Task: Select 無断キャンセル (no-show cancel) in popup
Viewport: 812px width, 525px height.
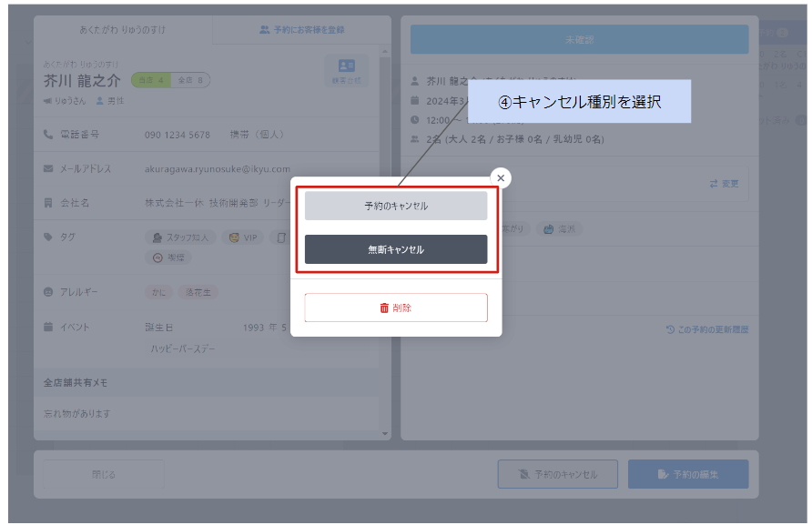Action: pos(396,249)
